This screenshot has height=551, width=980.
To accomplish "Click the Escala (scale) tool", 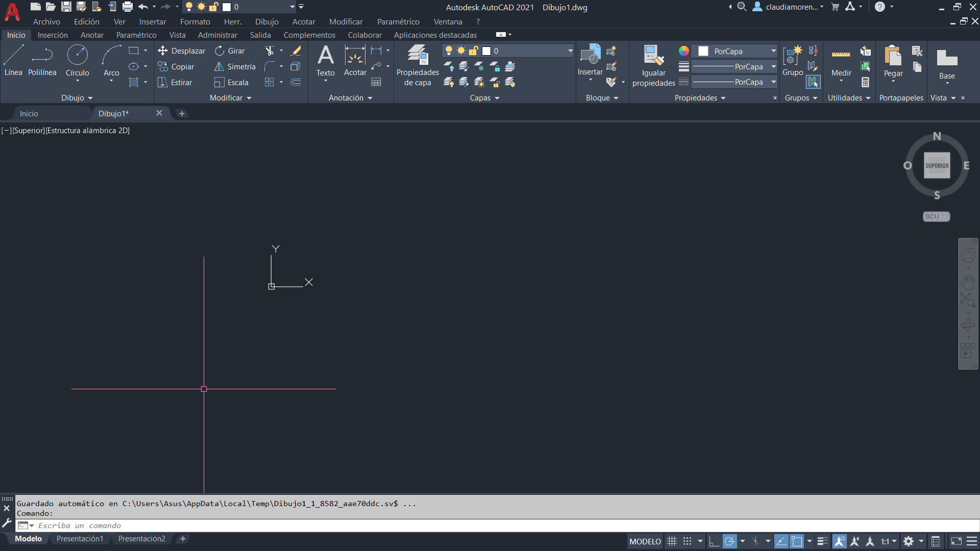I will (231, 82).
